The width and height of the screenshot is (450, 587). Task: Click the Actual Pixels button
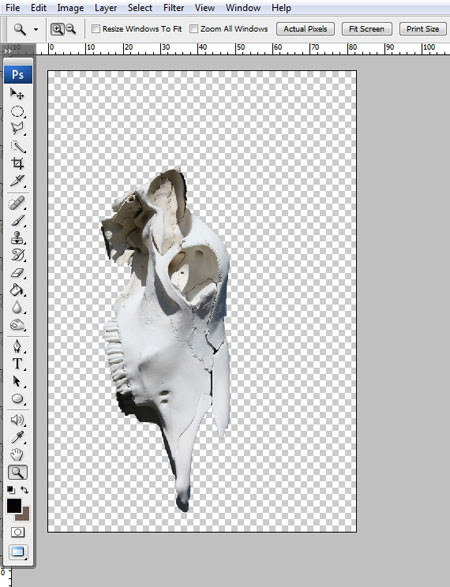coord(305,29)
